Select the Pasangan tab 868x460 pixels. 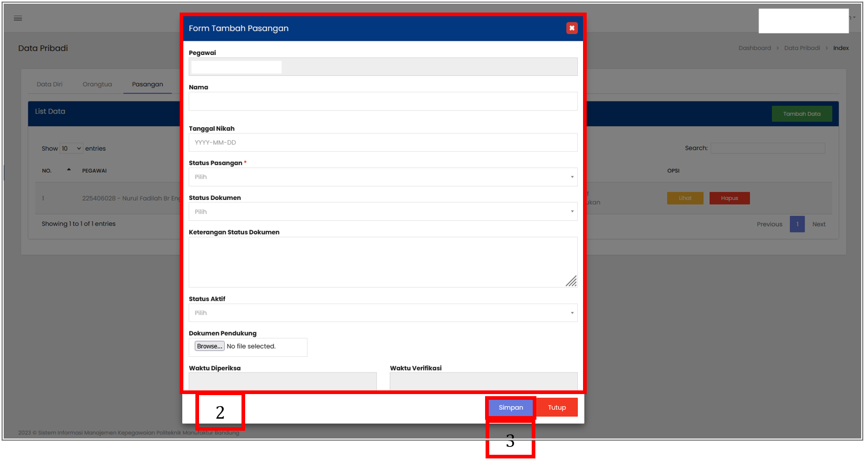(147, 84)
